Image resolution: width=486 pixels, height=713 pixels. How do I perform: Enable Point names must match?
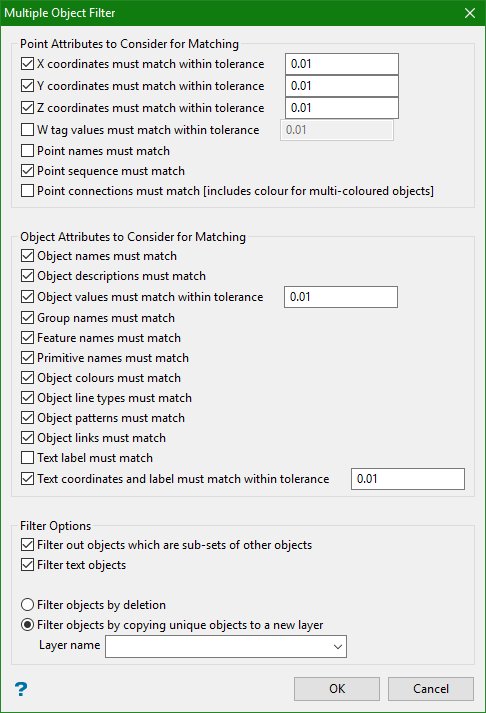tap(27, 151)
